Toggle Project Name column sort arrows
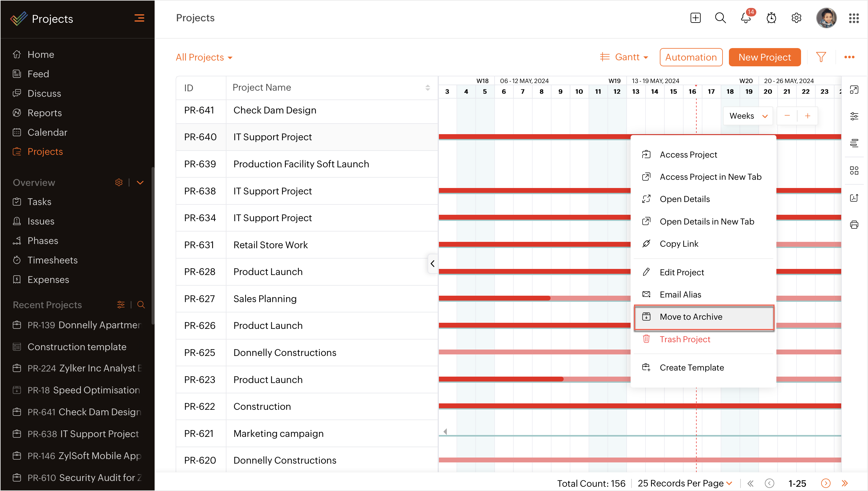 click(427, 88)
